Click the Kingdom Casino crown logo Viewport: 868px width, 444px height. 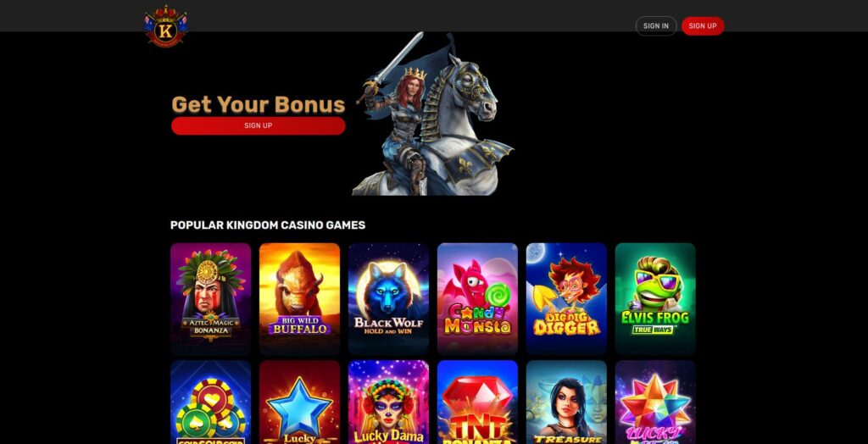coord(165,26)
